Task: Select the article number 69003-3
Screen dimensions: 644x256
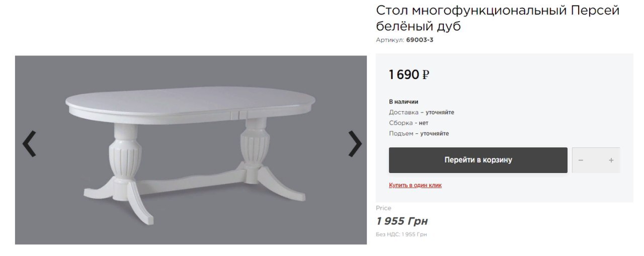Action: pos(420,40)
